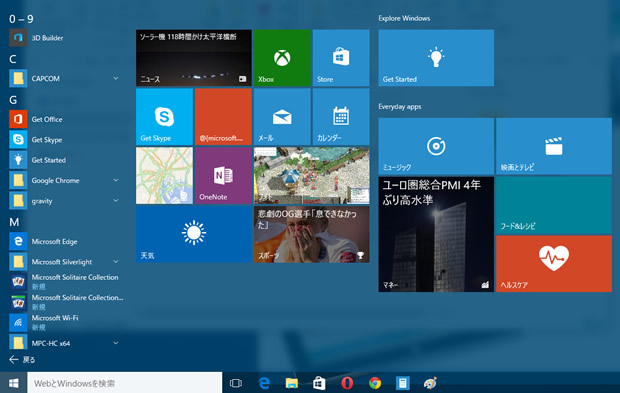Open the 天気 weather tile
This screenshot has width=620, height=393.
pos(194,234)
